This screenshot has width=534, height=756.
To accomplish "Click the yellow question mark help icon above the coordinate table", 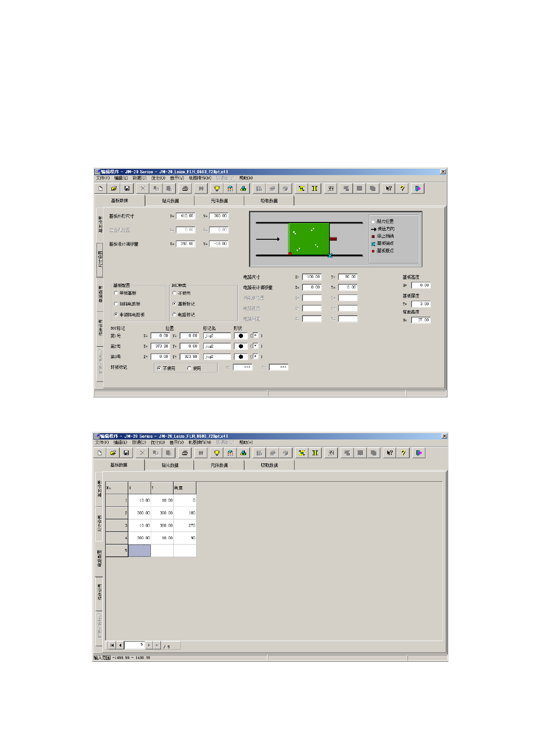I will (403, 453).
